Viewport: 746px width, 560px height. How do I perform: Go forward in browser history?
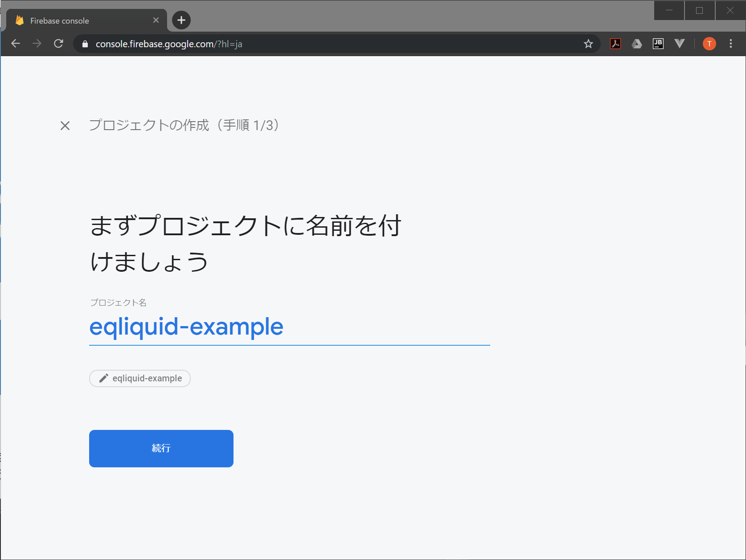click(37, 44)
